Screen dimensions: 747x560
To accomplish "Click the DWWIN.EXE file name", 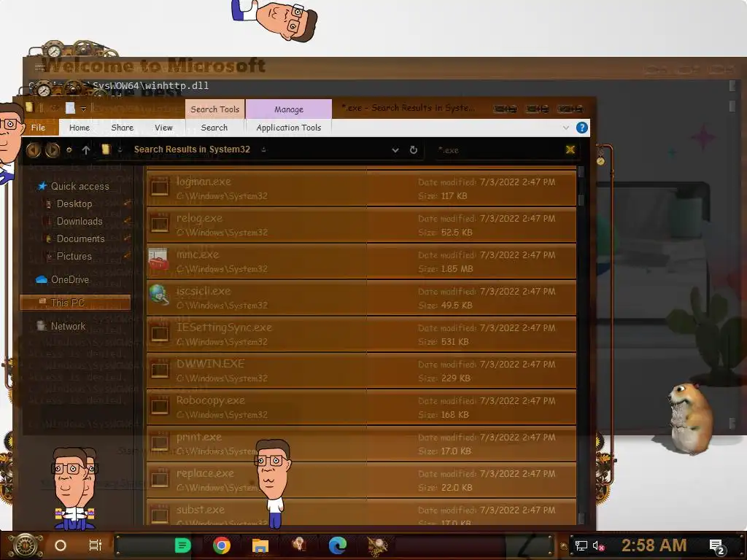I will (210, 364).
